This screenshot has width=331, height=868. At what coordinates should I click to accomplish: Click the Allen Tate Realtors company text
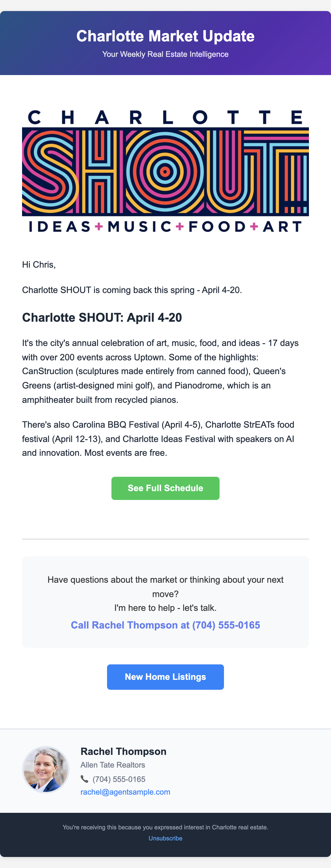tap(113, 765)
